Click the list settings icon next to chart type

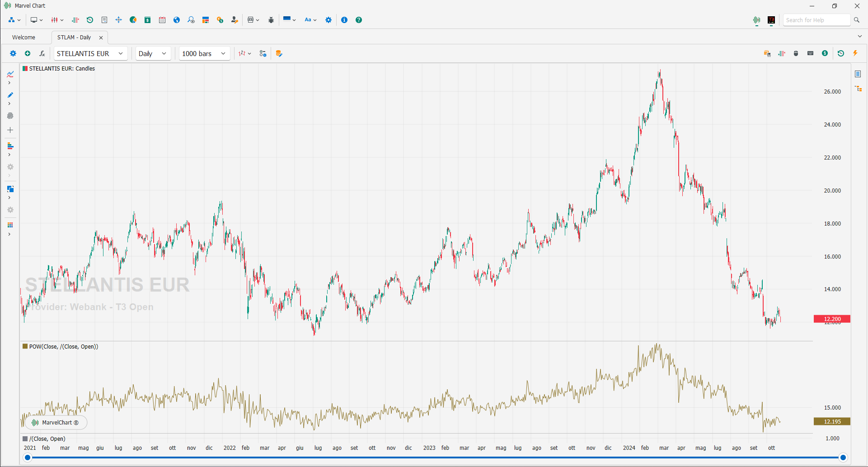coord(263,53)
